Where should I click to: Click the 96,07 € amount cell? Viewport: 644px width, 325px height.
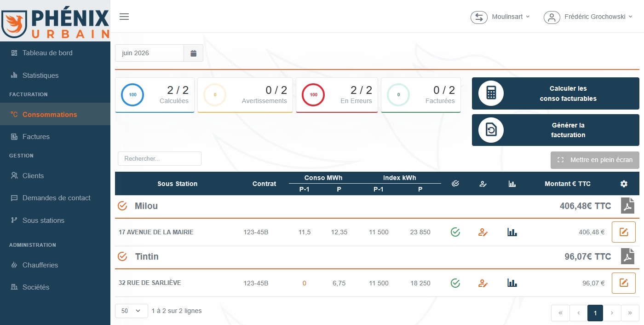click(x=593, y=283)
